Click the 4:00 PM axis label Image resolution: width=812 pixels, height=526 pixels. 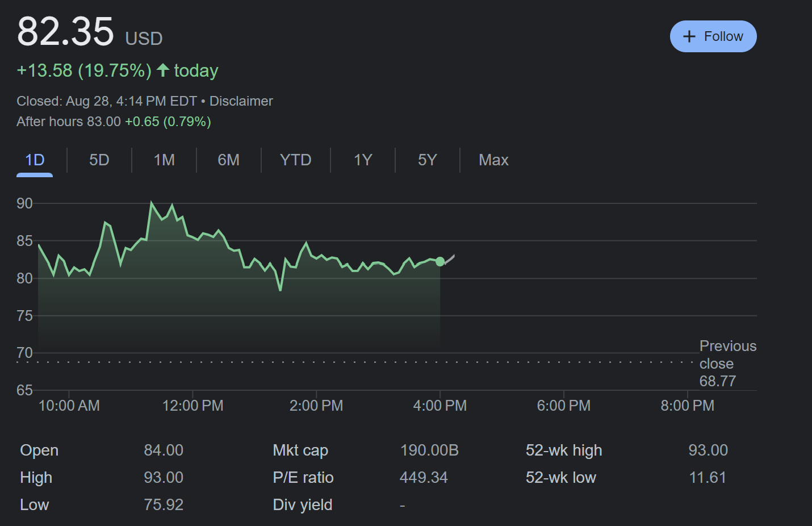click(440, 406)
